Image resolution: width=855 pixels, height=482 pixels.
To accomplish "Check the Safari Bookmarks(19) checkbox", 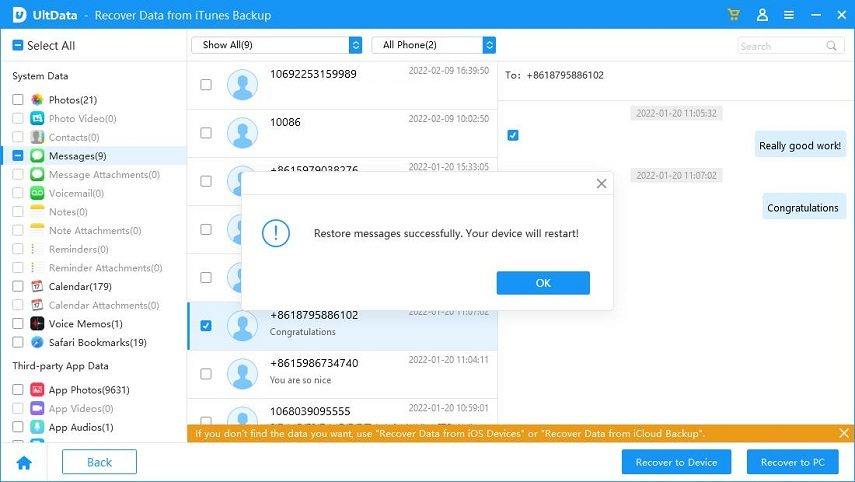I will point(17,342).
